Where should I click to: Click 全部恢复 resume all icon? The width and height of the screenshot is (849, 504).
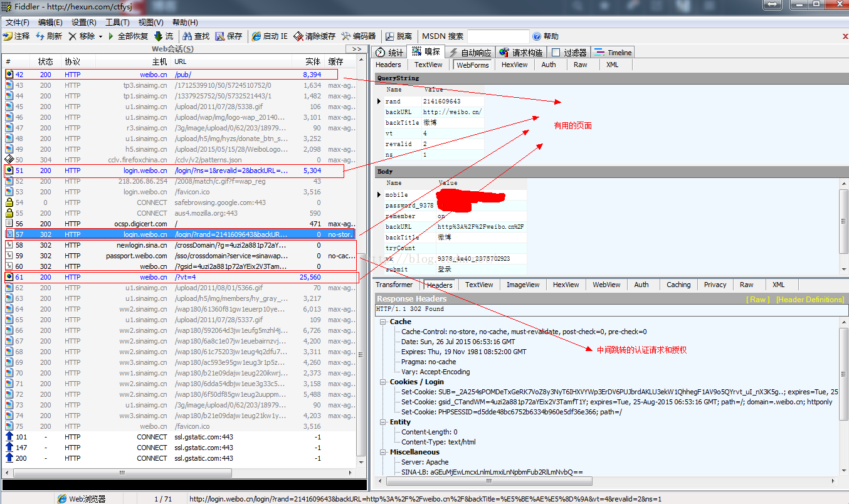[111, 36]
